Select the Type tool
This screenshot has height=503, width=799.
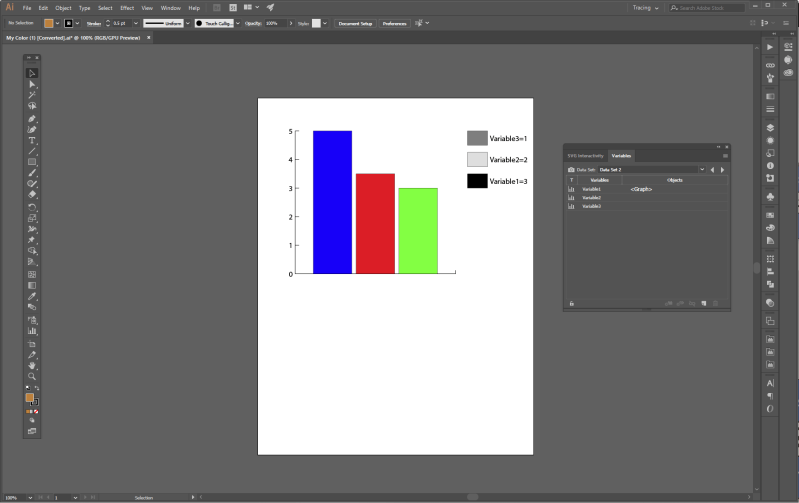[32, 140]
